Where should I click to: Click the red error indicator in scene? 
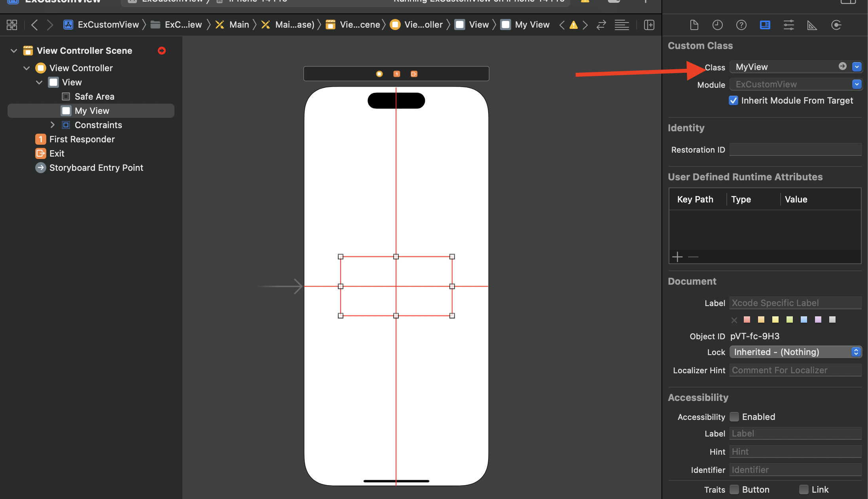click(x=161, y=51)
